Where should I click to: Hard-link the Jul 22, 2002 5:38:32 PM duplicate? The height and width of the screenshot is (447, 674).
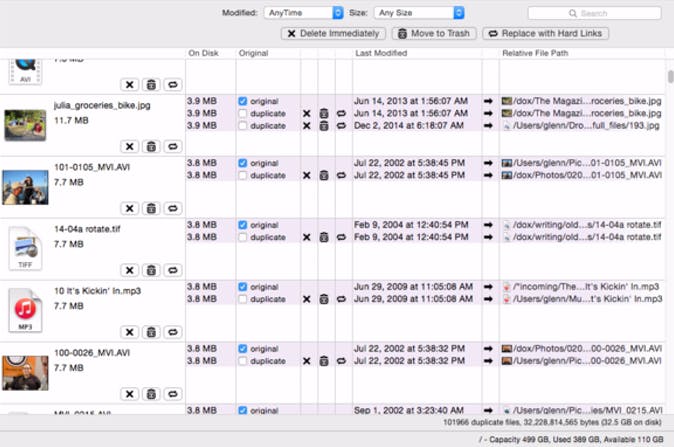click(341, 361)
